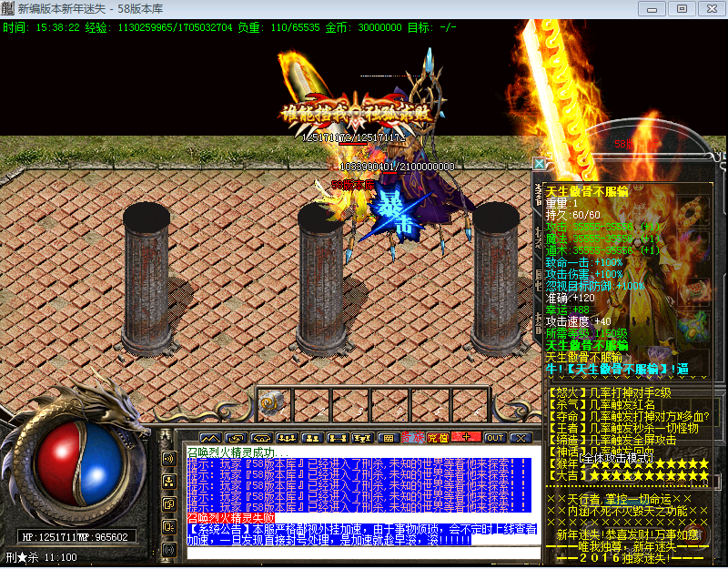The height and width of the screenshot is (569, 728).
Task: Select the red seal charm equipment slot
Action: point(694,290)
